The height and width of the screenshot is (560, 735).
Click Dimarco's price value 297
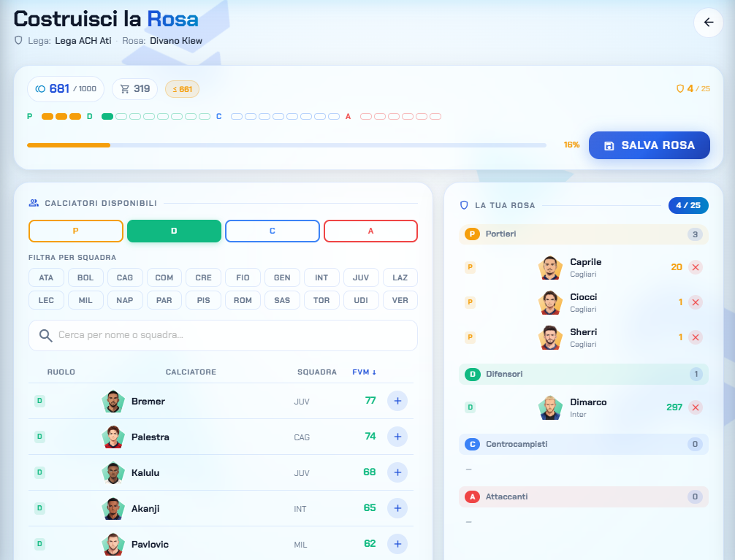point(674,407)
